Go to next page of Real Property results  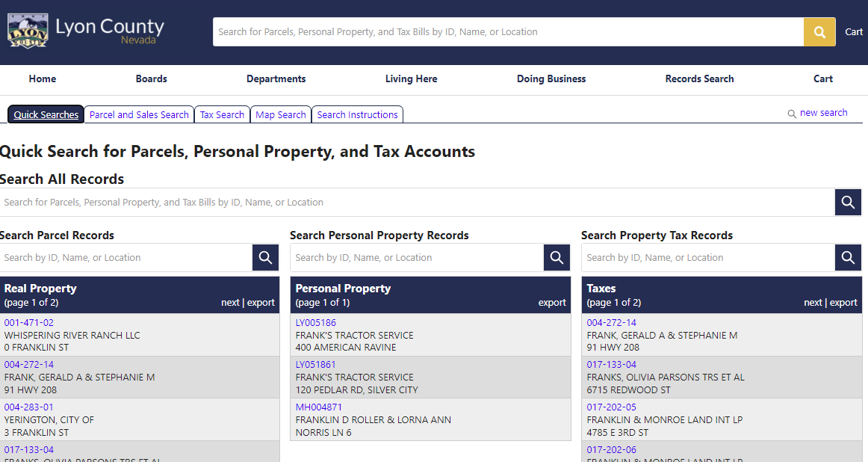click(x=230, y=303)
